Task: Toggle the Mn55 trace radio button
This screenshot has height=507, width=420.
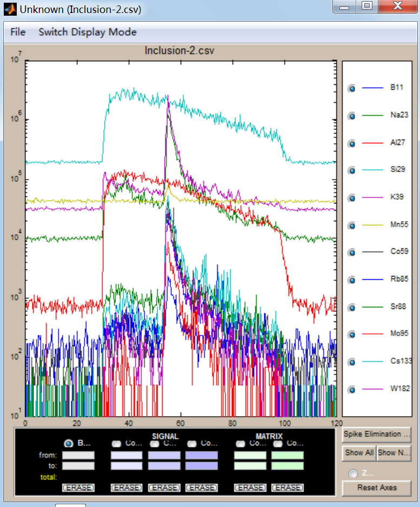Action: point(351,226)
